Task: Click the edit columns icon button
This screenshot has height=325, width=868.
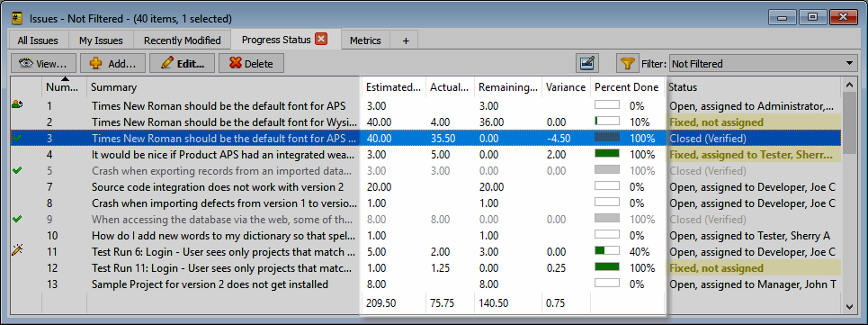Action: coord(586,63)
